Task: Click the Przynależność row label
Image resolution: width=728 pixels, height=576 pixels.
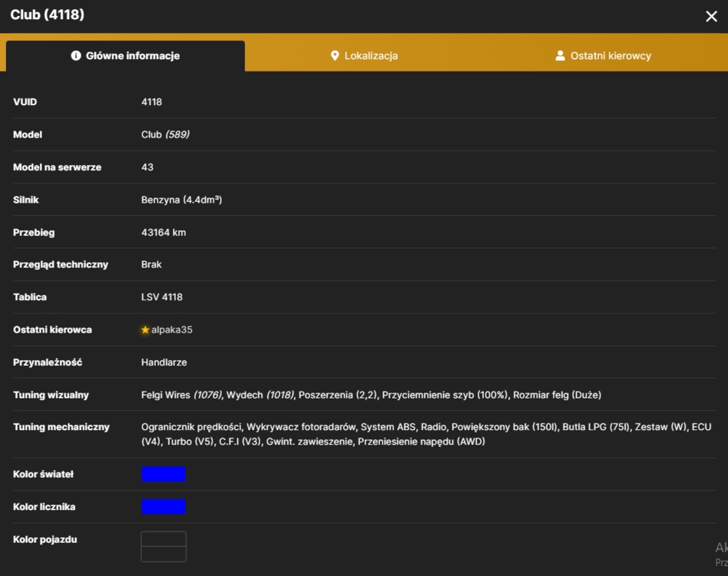Action: (48, 362)
